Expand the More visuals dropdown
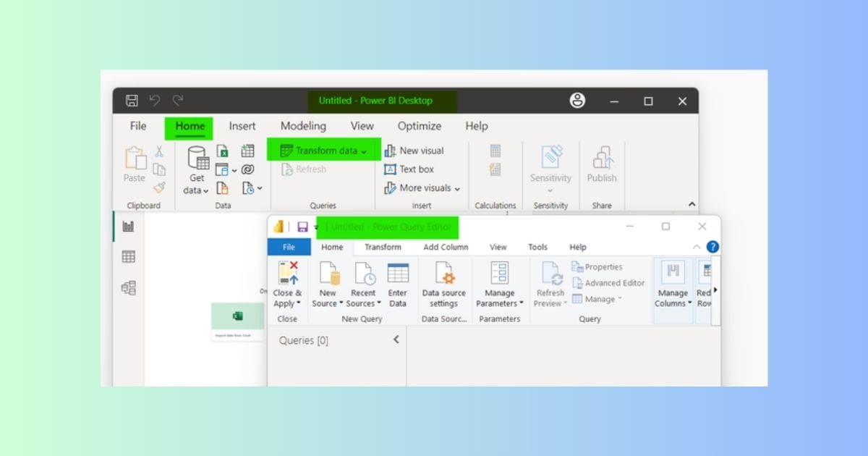868x456 pixels. pos(457,188)
